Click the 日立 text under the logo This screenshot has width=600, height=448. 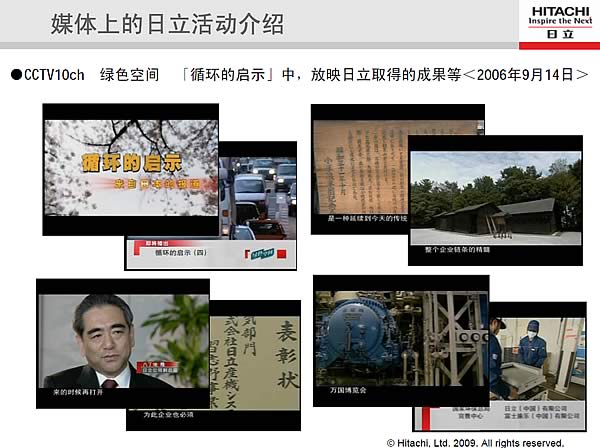click(x=560, y=34)
